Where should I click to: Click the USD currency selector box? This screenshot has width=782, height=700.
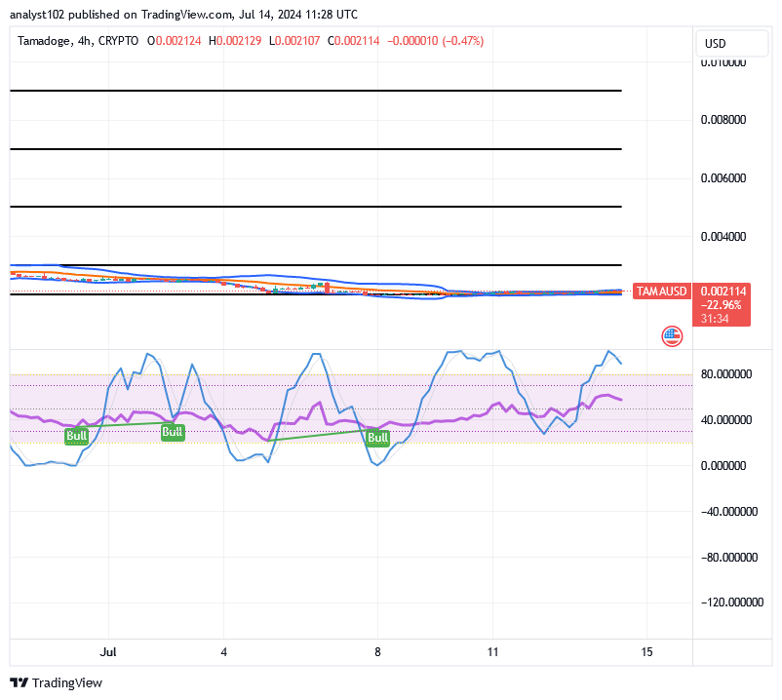coord(731,43)
